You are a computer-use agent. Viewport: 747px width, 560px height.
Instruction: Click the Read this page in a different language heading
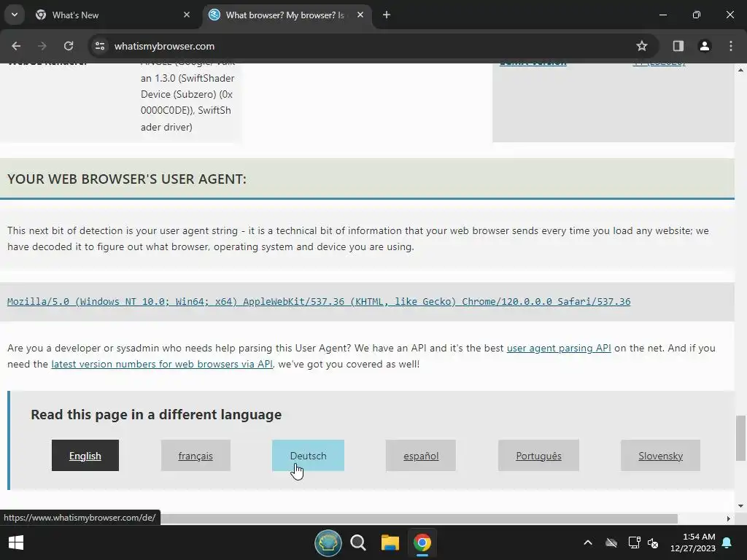(x=156, y=415)
